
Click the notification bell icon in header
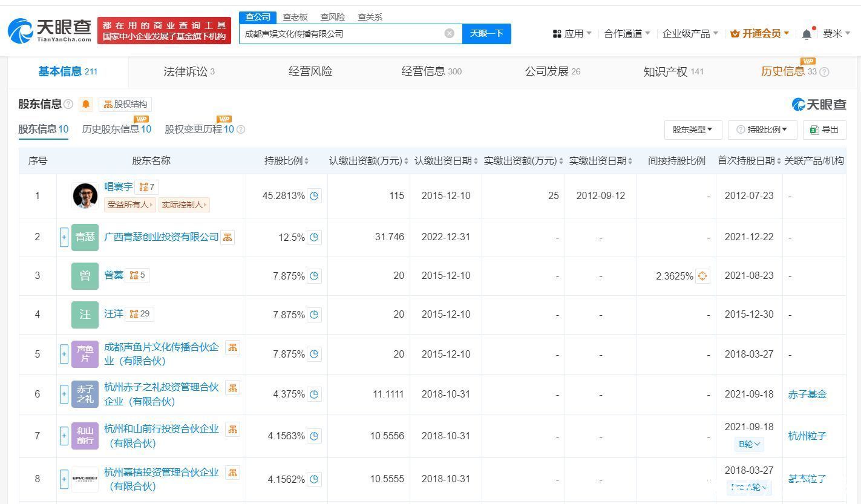[807, 34]
